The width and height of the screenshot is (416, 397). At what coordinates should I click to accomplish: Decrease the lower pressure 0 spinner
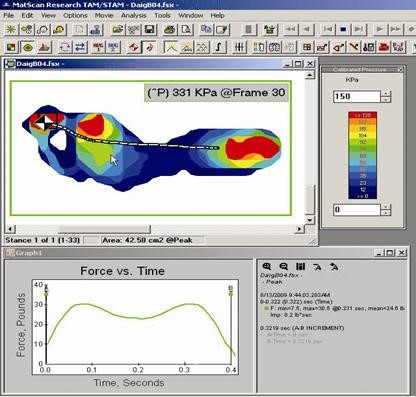click(386, 213)
